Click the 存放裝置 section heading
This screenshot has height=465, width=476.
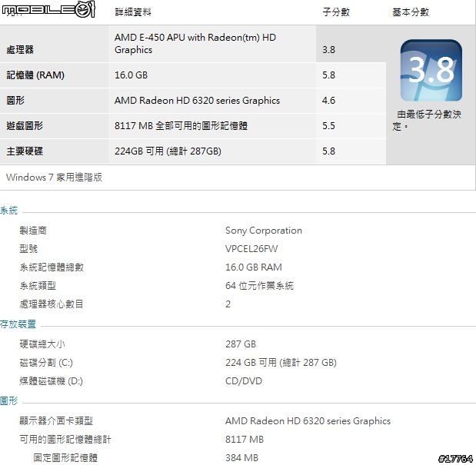pyautogui.click(x=18, y=324)
